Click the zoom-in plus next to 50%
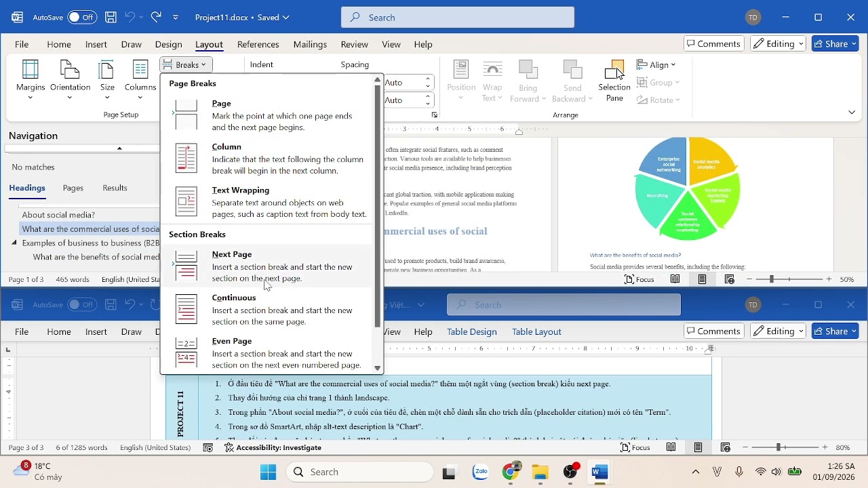This screenshot has height=488, width=868. [829, 279]
